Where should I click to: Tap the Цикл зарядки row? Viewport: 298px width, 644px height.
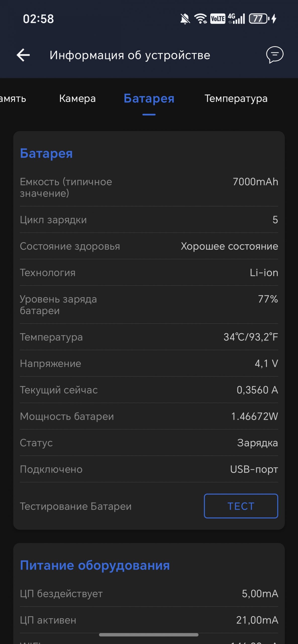click(x=149, y=220)
